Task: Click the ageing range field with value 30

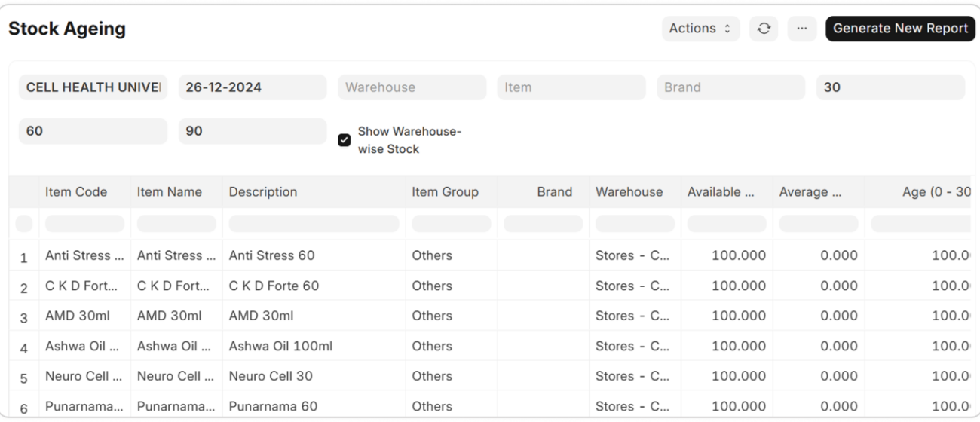Action: point(890,87)
